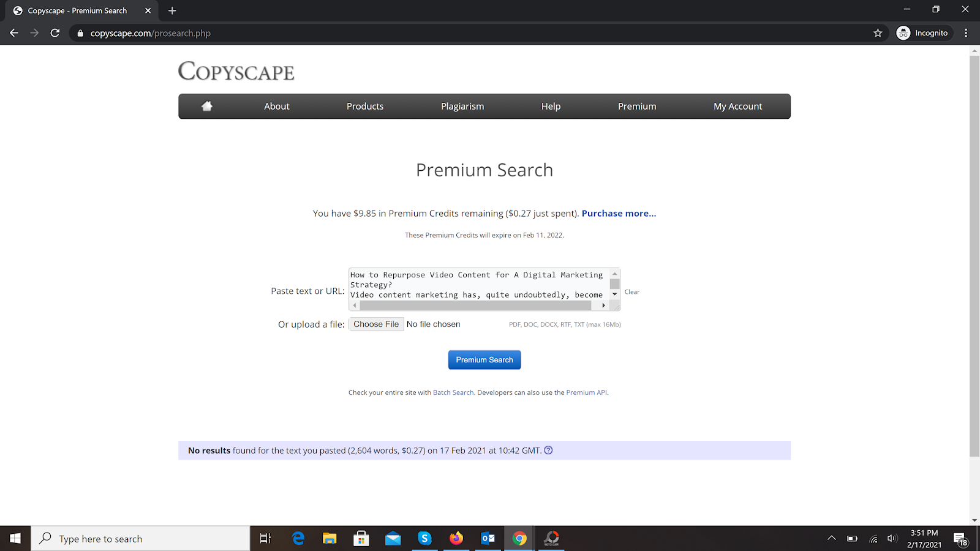Click the text area scroll-left arrow
980x551 pixels.
point(355,305)
